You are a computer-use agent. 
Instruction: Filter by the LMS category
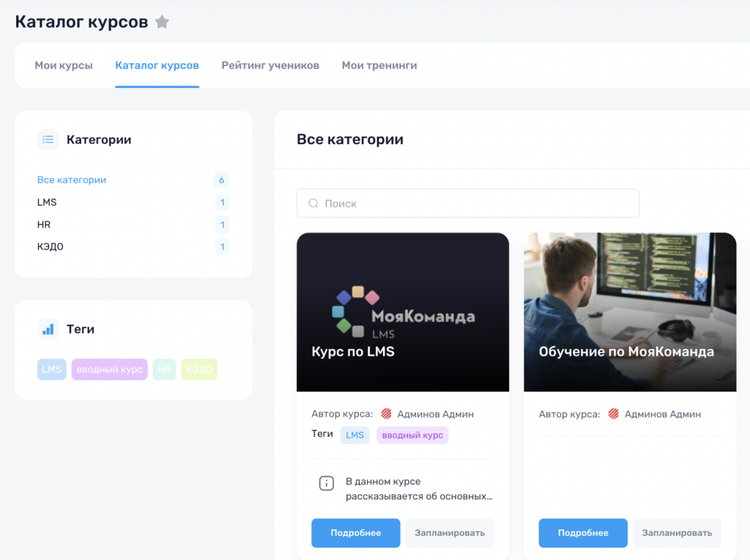(47, 202)
